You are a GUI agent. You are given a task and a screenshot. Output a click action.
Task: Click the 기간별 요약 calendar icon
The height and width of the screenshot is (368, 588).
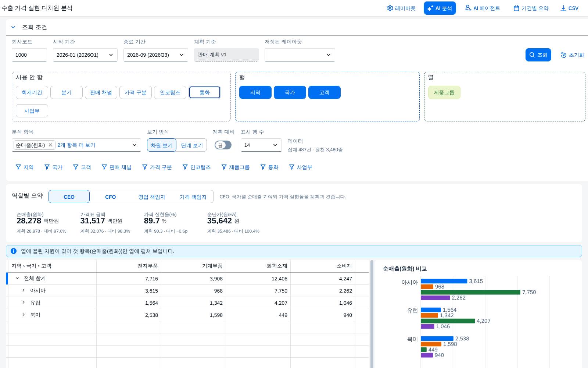point(516,8)
